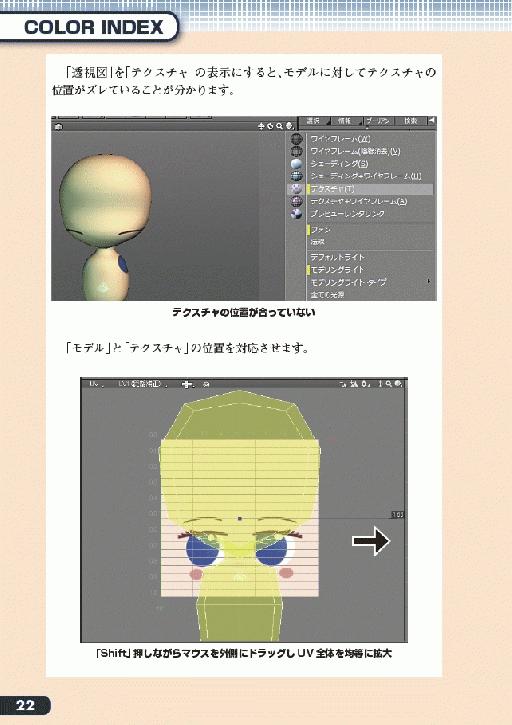512x725 pixels.
Task: Open the UV dropdown in UV view header
Action: click(96, 384)
